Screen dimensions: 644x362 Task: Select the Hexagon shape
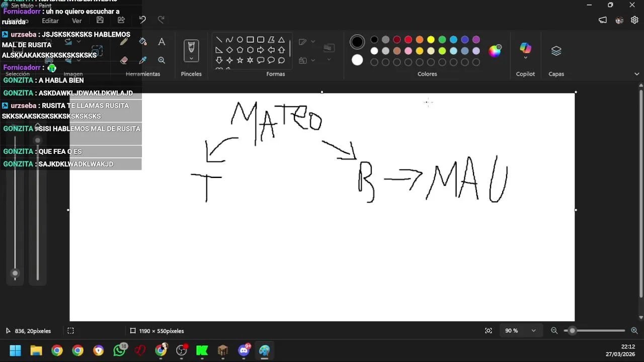(250, 50)
